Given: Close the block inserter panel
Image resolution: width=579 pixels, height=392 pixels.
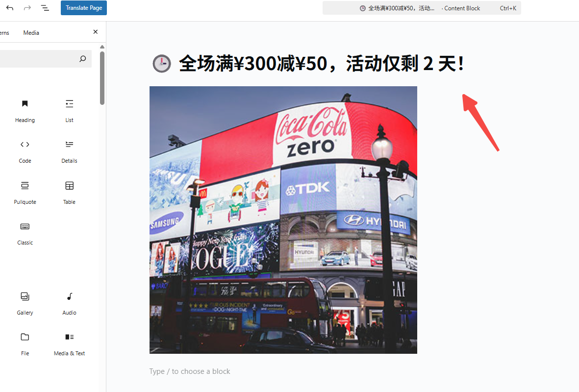Looking at the screenshot, I should [96, 32].
